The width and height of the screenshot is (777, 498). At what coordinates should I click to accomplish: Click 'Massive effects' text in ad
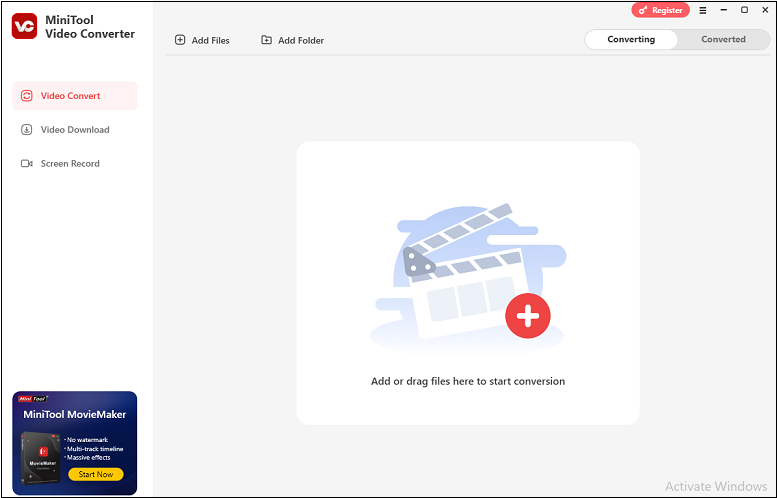pyautogui.click(x=88, y=457)
